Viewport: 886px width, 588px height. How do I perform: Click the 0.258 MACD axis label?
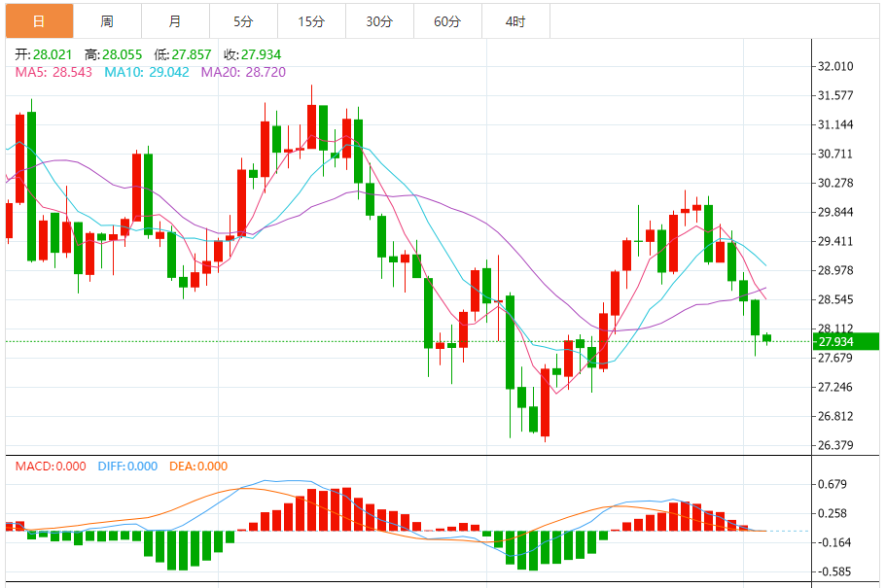pos(833,513)
